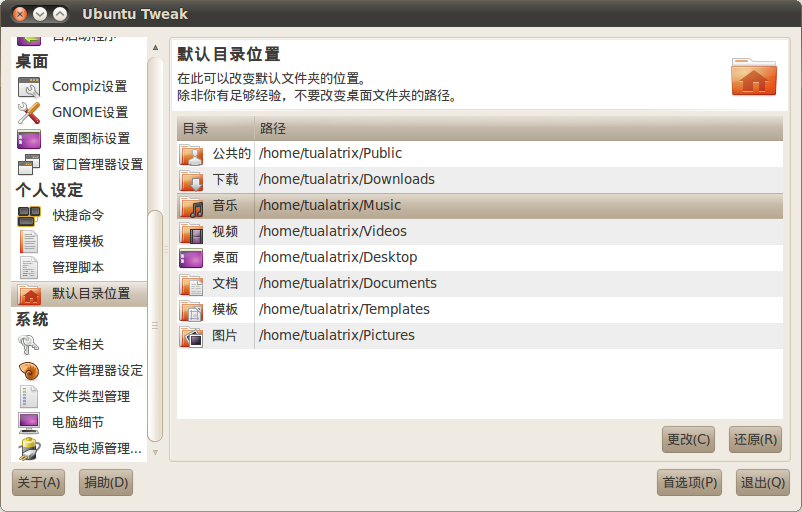802x512 pixels.
Task: Select path /home/tualatrix/Downloads
Action: pos(347,180)
